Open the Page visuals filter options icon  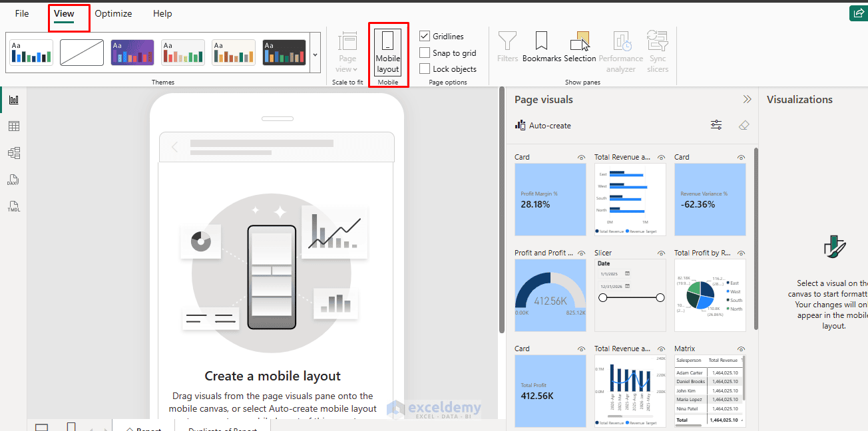click(x=716, y=125)
